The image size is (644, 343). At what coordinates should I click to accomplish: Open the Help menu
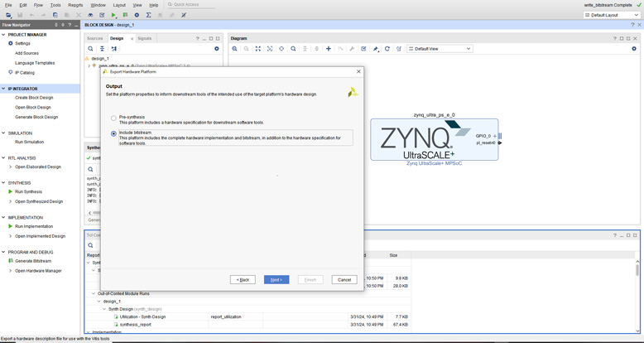click(154, 5)
